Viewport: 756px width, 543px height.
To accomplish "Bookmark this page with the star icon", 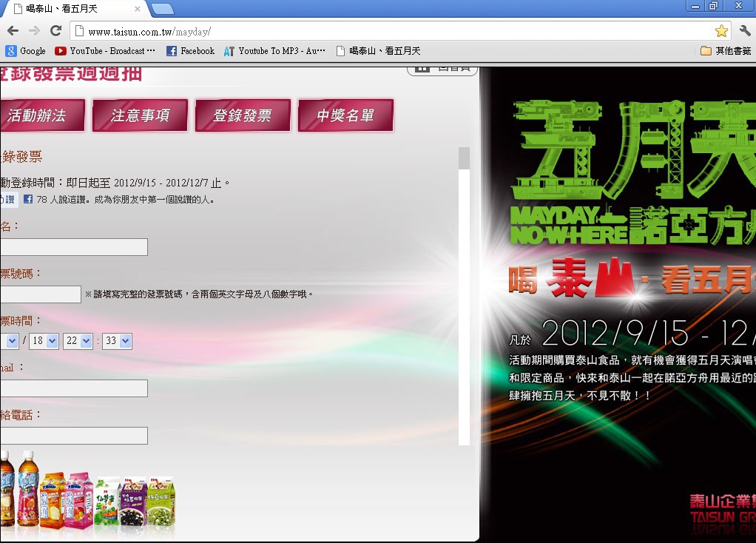I will click(x=721, y=31).
